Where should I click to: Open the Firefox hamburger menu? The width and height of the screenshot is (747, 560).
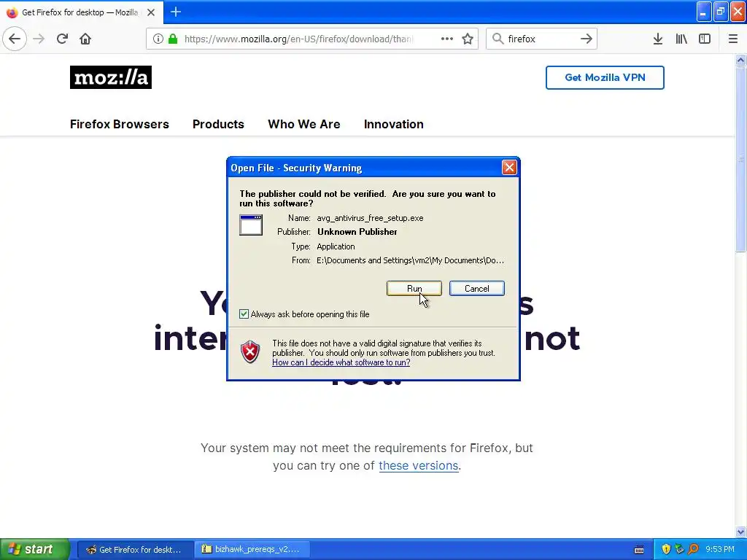[732, 39]
